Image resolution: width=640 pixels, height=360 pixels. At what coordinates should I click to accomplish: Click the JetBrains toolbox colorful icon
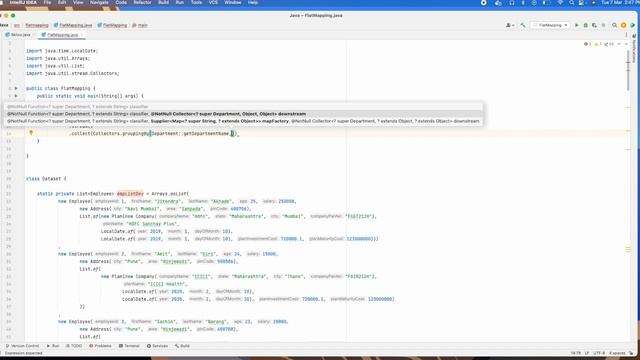(632, 25)
